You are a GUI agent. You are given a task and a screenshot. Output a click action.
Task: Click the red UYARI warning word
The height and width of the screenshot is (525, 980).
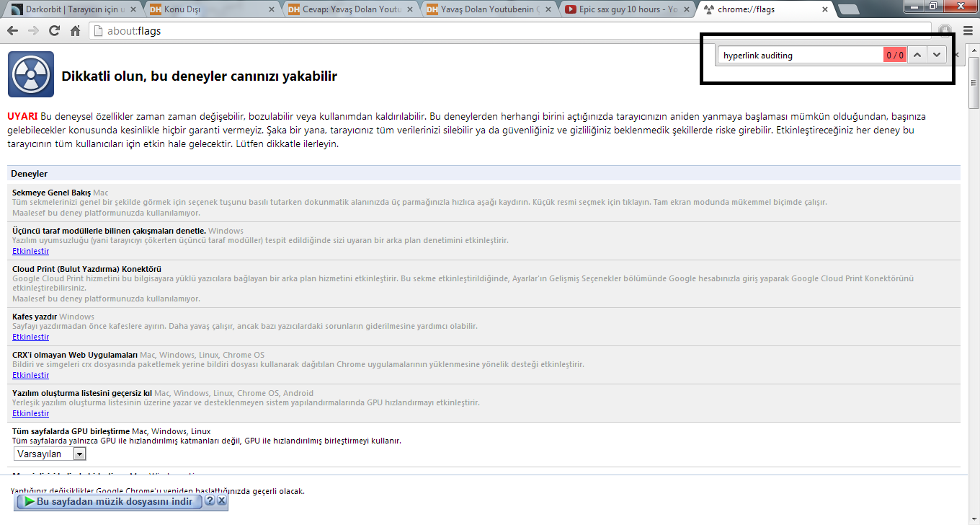click(x=22, y=116)
